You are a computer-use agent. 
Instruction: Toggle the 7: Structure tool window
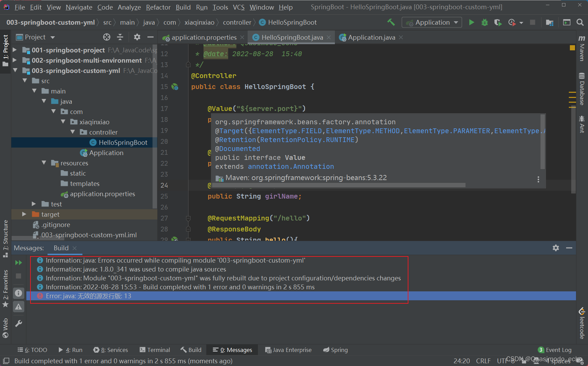pos(5,239)
